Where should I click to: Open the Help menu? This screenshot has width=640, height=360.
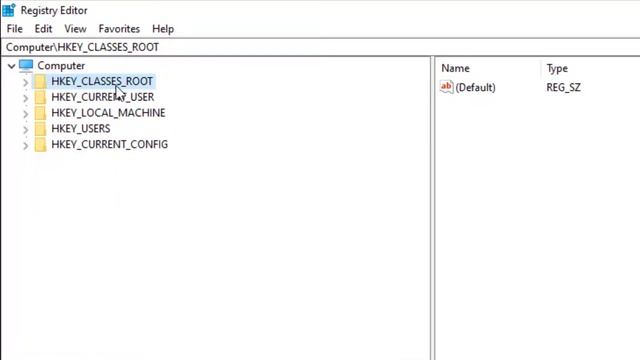pos(163,29)
